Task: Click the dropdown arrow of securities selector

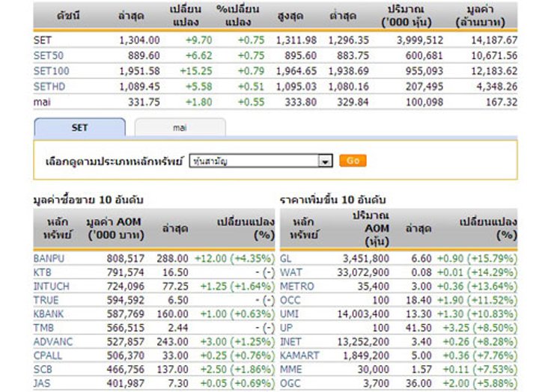Action: pos(325,161)
